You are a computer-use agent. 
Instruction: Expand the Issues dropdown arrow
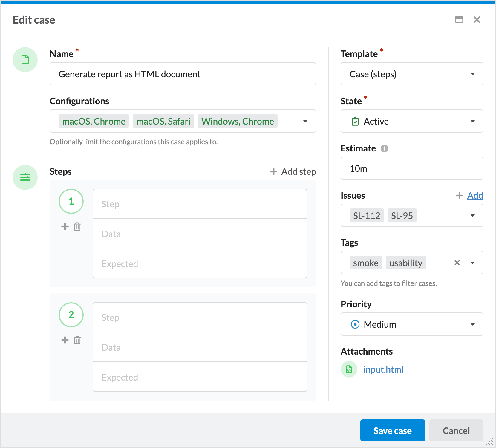tap(473, 216)
